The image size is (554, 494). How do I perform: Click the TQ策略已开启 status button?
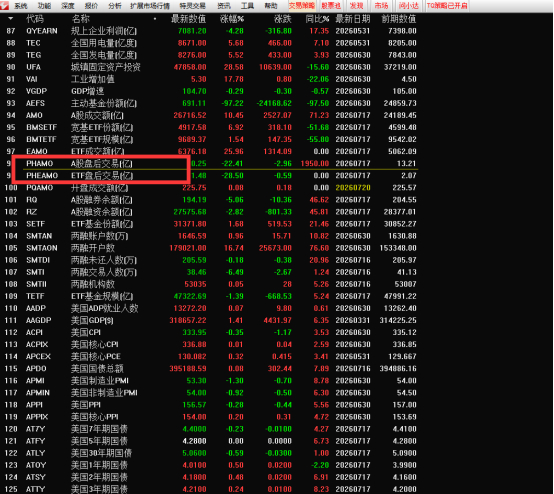pos(447,6)
